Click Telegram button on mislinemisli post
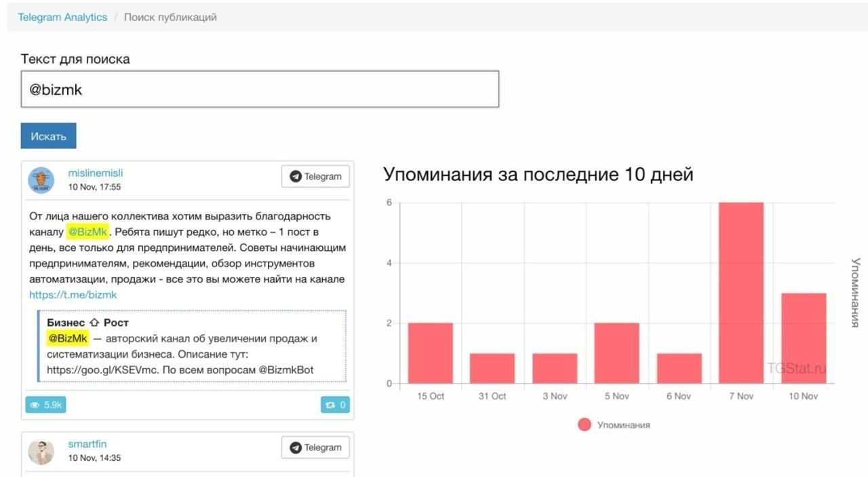 315,176
